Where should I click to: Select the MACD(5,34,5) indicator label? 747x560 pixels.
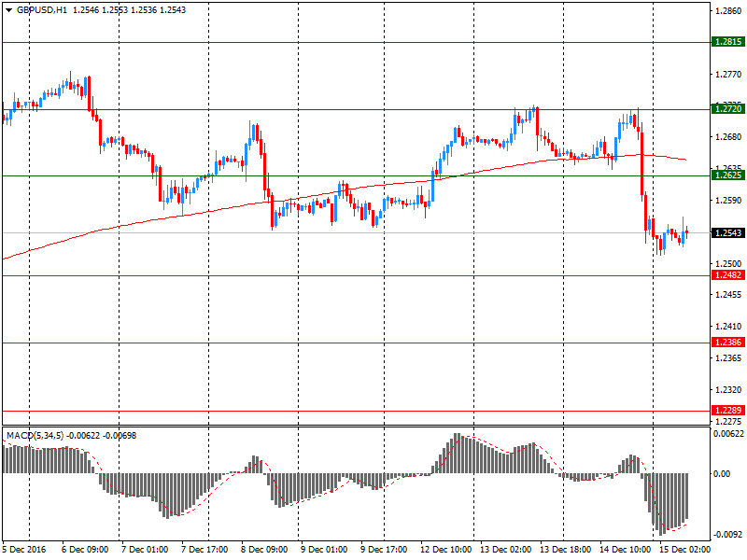click(x=35, y=436)
